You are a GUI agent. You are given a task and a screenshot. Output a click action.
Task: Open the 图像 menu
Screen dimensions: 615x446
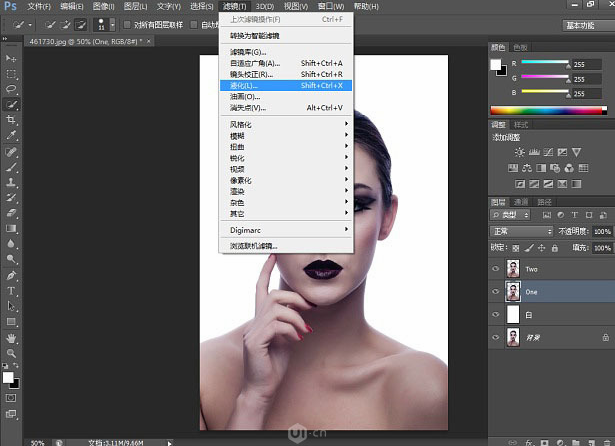click(x=101, y=6)
